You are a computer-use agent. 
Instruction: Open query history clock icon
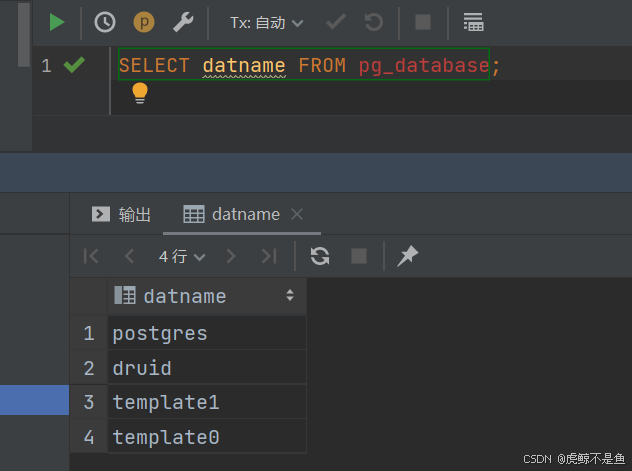click(x=104, y=22)
